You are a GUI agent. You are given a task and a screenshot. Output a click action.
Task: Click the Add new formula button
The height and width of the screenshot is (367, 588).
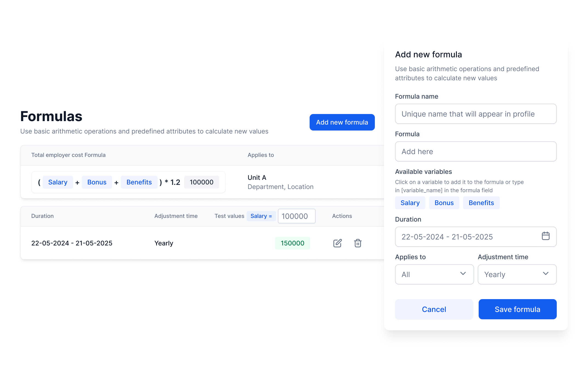(x=342, y=122)
